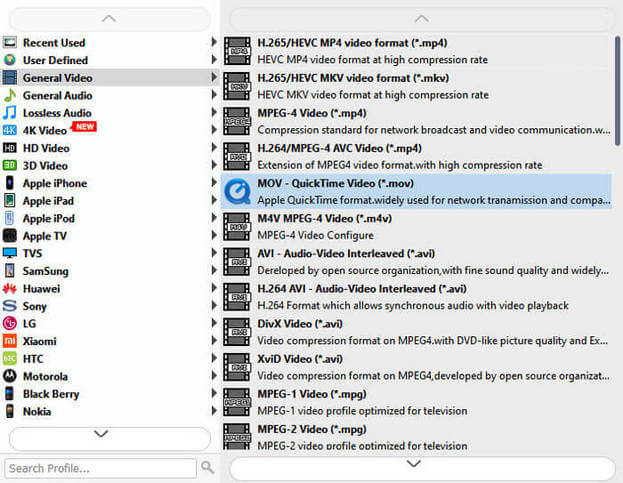Click the format list vertical scrollbar
This screenshot has height=483, width=623.
(x=617, y=91)
